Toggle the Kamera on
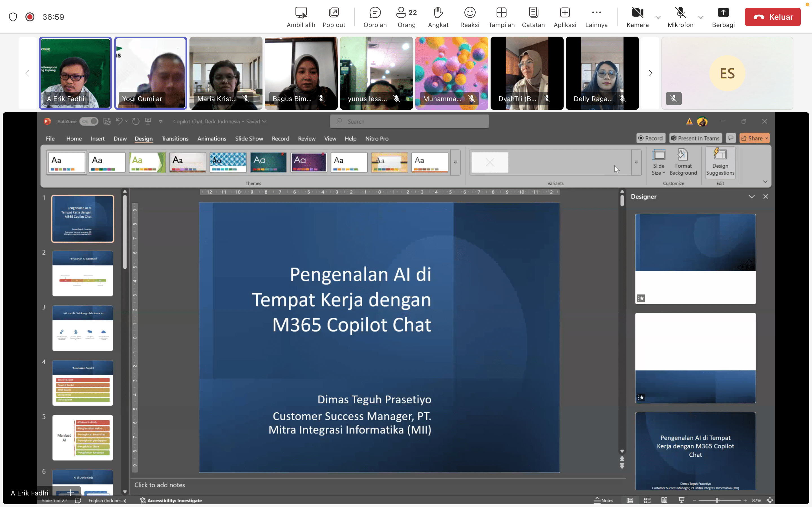Viewport: 812px width, 507px height. 637,17
